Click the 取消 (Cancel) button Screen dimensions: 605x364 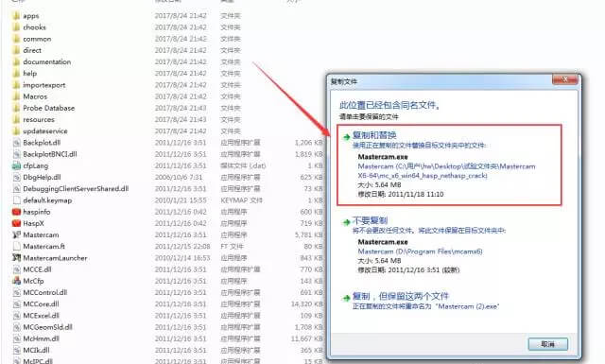click(548, 343)
